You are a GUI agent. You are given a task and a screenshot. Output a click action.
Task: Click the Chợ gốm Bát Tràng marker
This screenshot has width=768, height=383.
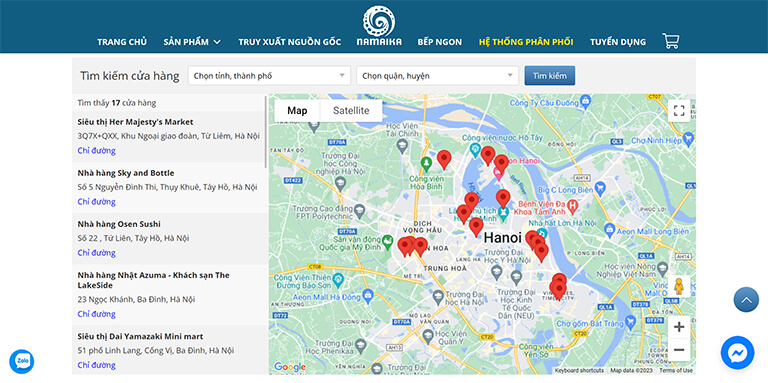[x=630, y=322]
